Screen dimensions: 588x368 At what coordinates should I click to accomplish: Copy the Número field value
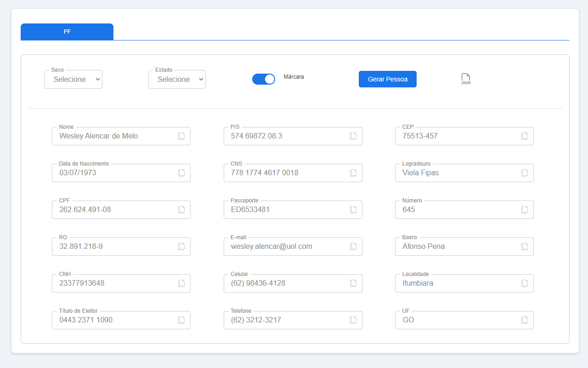(x=525, y=210)
